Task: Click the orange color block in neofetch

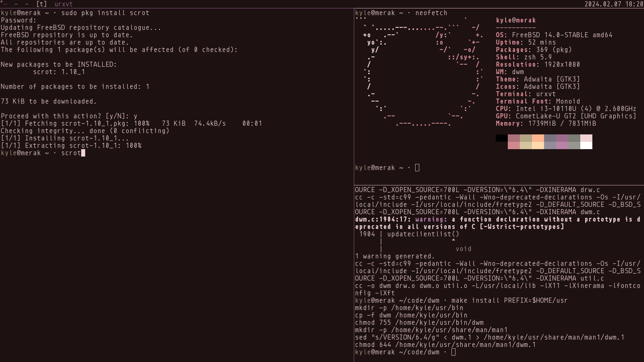Action: click(538, 138)
